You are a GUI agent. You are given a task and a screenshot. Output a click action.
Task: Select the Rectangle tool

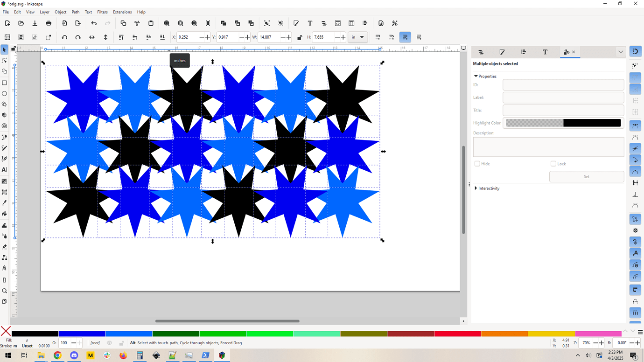point(5,83)
